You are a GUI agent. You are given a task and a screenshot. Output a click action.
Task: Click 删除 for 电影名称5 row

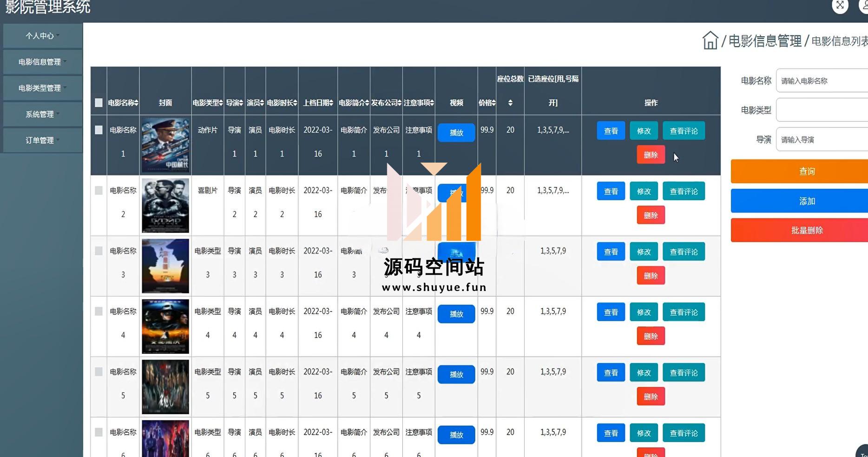[x=651, y=397]
